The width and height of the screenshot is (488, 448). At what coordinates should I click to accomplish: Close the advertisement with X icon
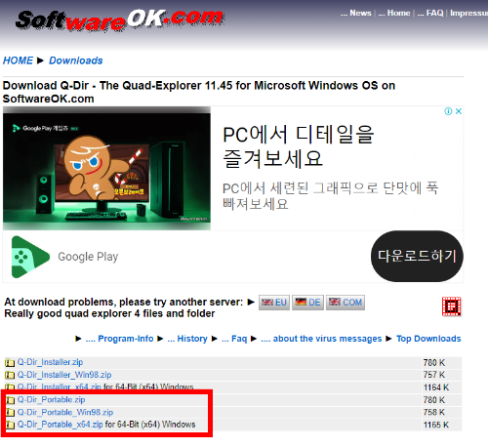point(459,111)
